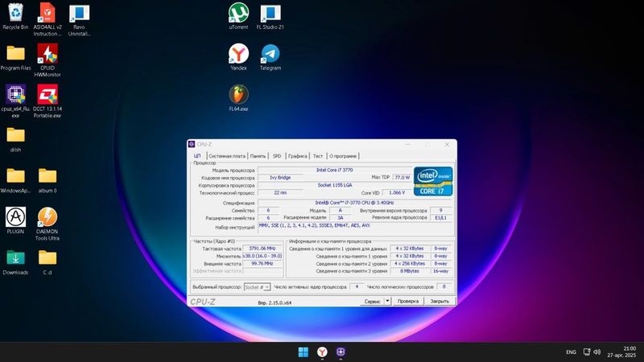Open network status tray icon

pos(587,352)
